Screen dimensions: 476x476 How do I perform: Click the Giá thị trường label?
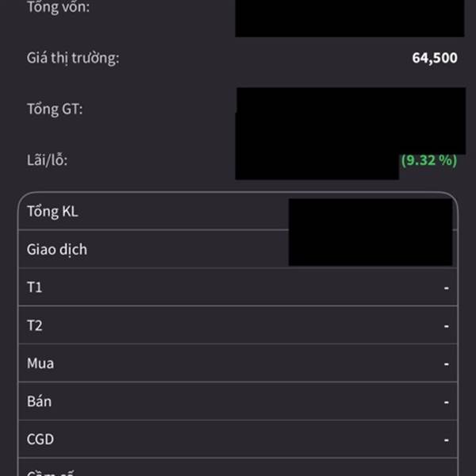[x=73, y=58]
